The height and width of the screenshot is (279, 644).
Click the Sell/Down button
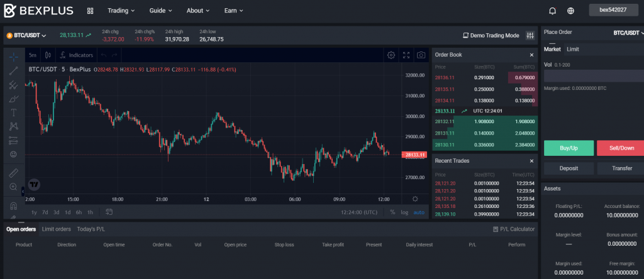coord(620,148)
